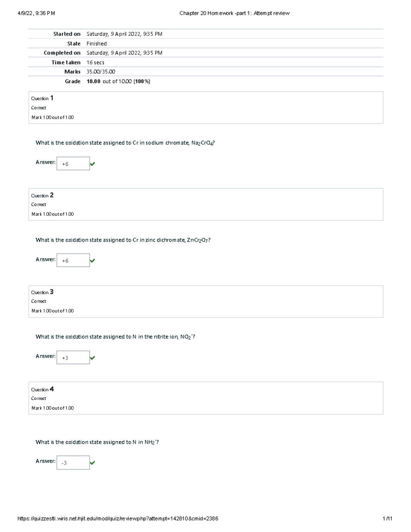Focus the answer box for zinc dichromate question
411x532 pixels.
(73, 260)
